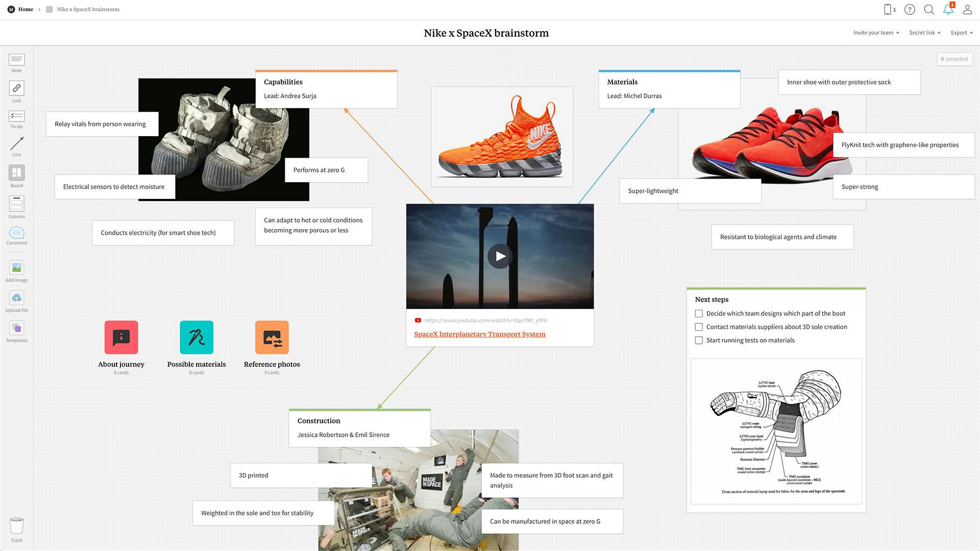Tick 'Start running tests on materials' checkbox
The height and width of the screenshot is (551, 980).
[x=699, y=340]
